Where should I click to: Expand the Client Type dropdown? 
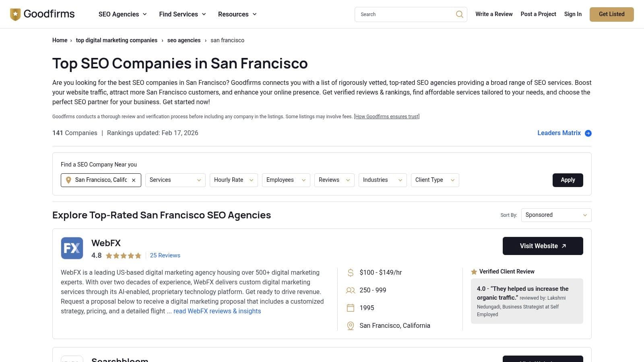pyautogui.click(x=435, y=180)
